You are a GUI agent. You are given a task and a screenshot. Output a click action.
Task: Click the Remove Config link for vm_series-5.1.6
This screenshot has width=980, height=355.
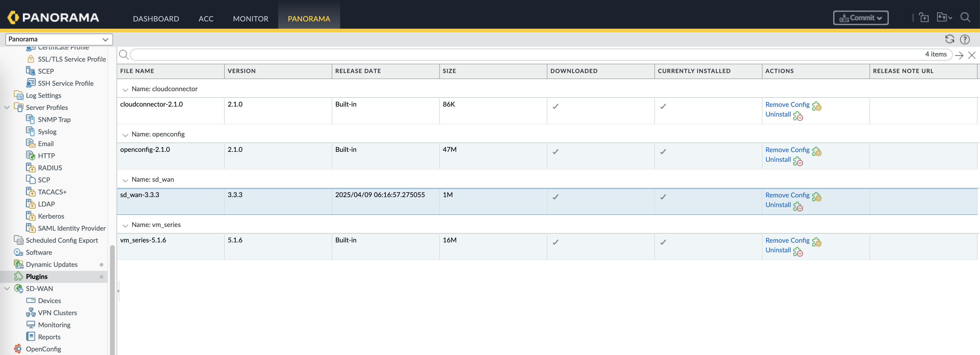[x=787, y=240]
